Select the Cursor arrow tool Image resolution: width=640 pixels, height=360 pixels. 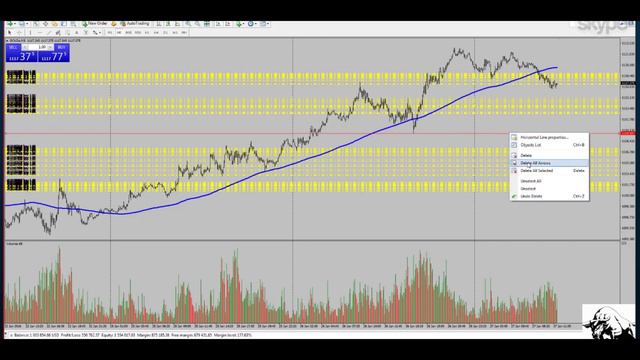(x=9, y=32)
